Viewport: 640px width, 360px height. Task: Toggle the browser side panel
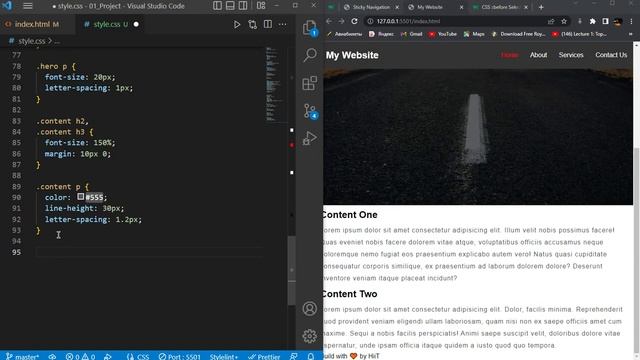tap(605, 21)
